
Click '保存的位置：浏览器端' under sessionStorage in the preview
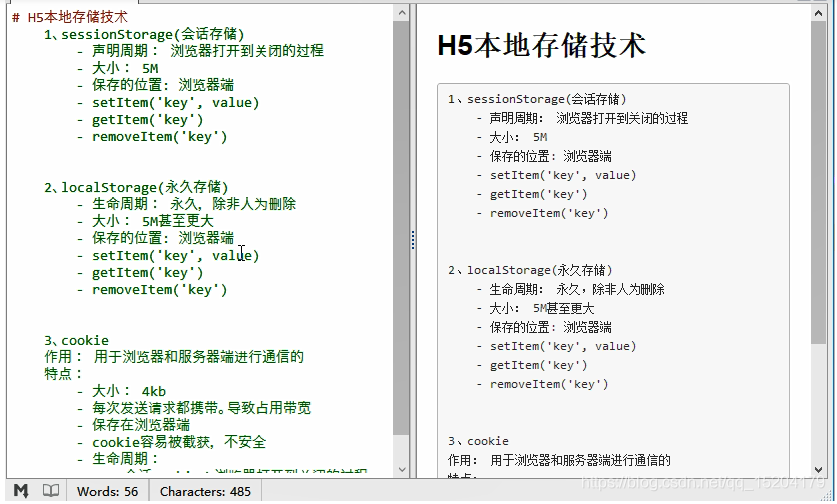point(544,156)
